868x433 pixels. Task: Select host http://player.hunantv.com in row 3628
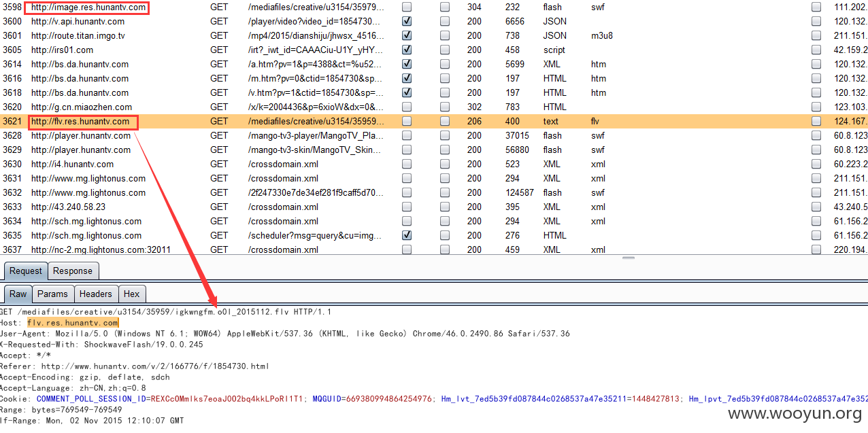pos(81,136)
